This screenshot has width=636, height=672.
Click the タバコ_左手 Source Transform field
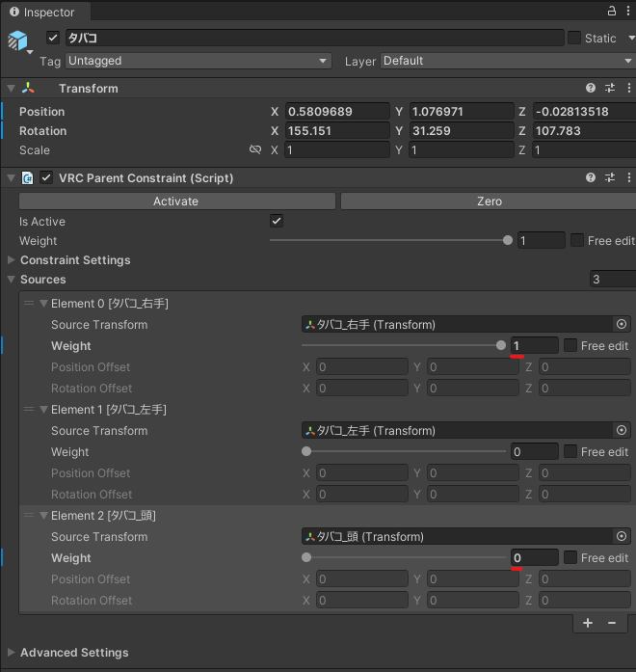click(459, 430)
